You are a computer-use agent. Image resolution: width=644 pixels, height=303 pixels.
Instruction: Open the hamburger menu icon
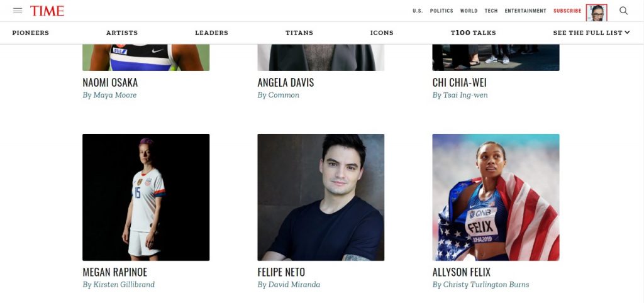coord(18,11)
